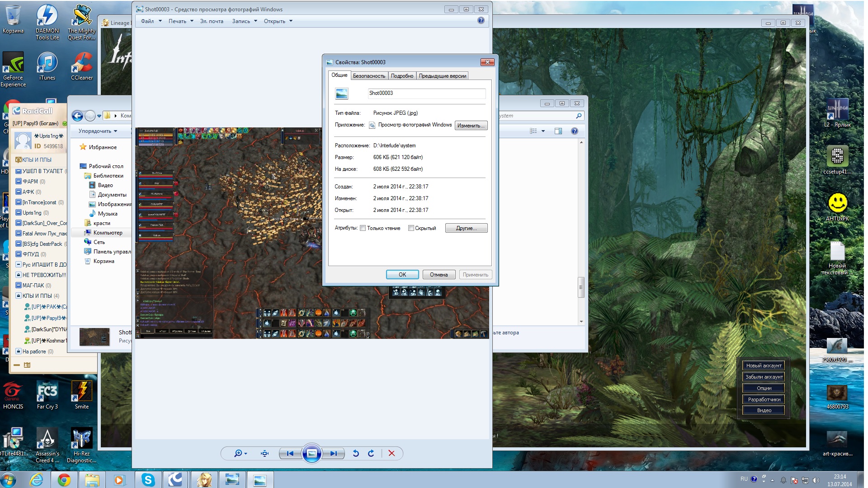Screen dimensions: 868x488
Task: Click Новый аккаунт in Lineage launcher
Action: [764, 366]
